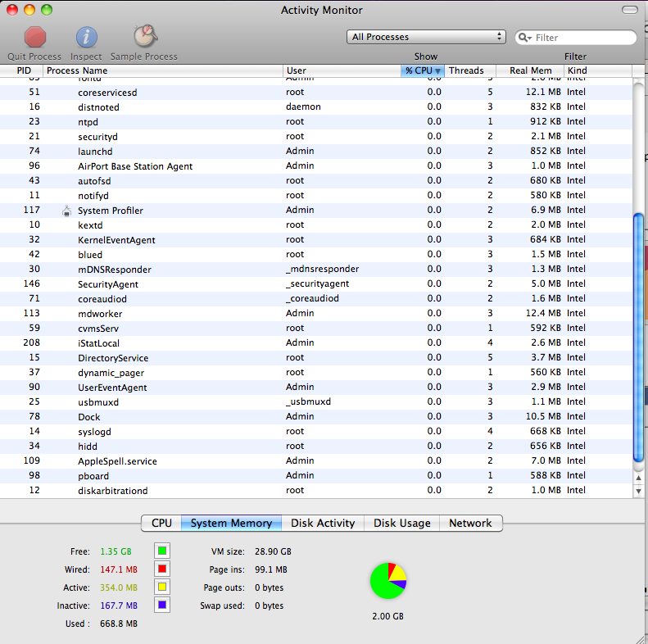Click the scrollbar down arrow
The width and height of the screenshot is (648, 644).
(638, 492)
